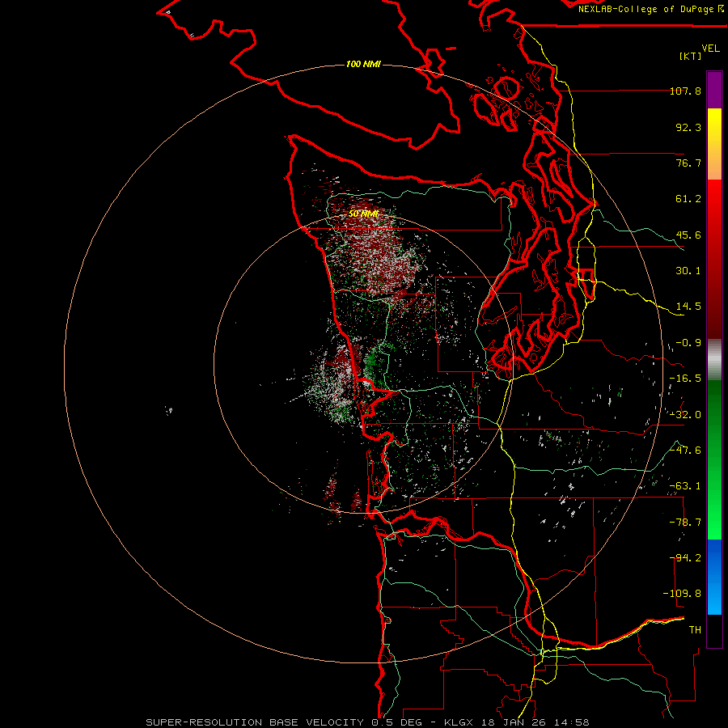Select the 30.1 velocity scale value

point(688,271)
